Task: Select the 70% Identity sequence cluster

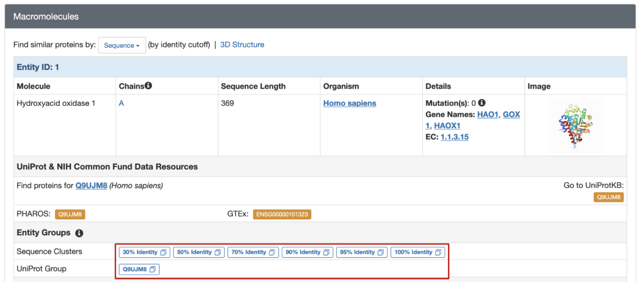Action: pyautogui.click(x=253, y=252)
